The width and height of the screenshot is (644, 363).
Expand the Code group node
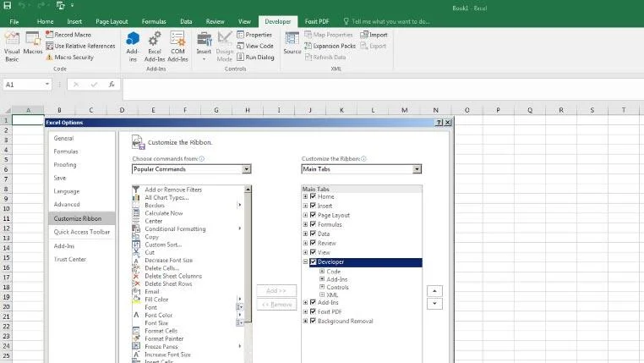(x=322, y=272)
